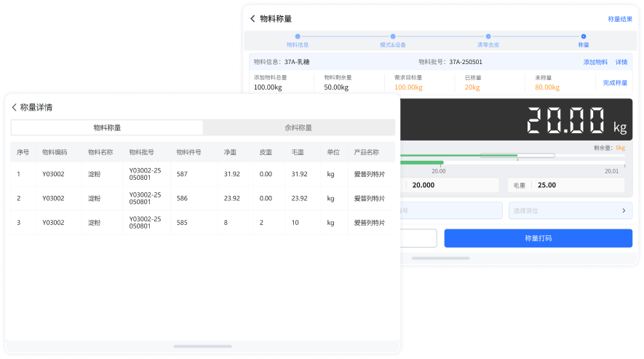Image resolution: width=644 pixels, height=359 pixels.
Task: Click back arrow beside 称量详情 title
Action: click(x=14, y=107)
